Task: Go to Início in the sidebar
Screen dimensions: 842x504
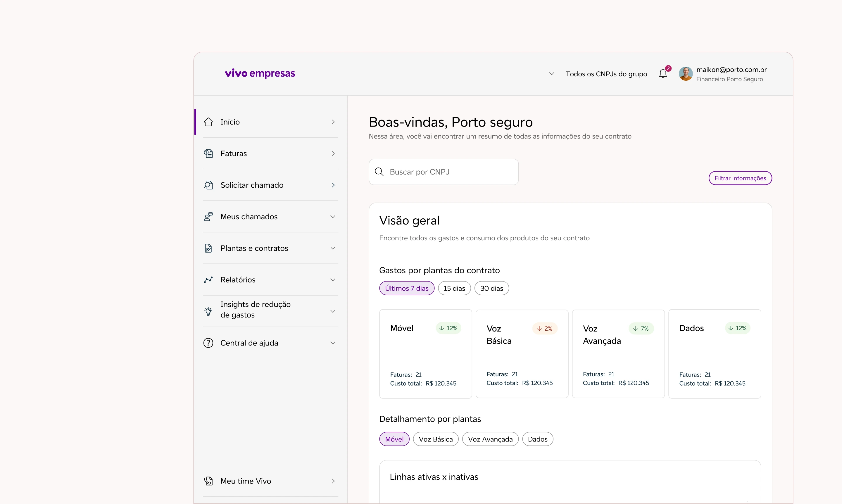Action: click(x=270, y=122)
